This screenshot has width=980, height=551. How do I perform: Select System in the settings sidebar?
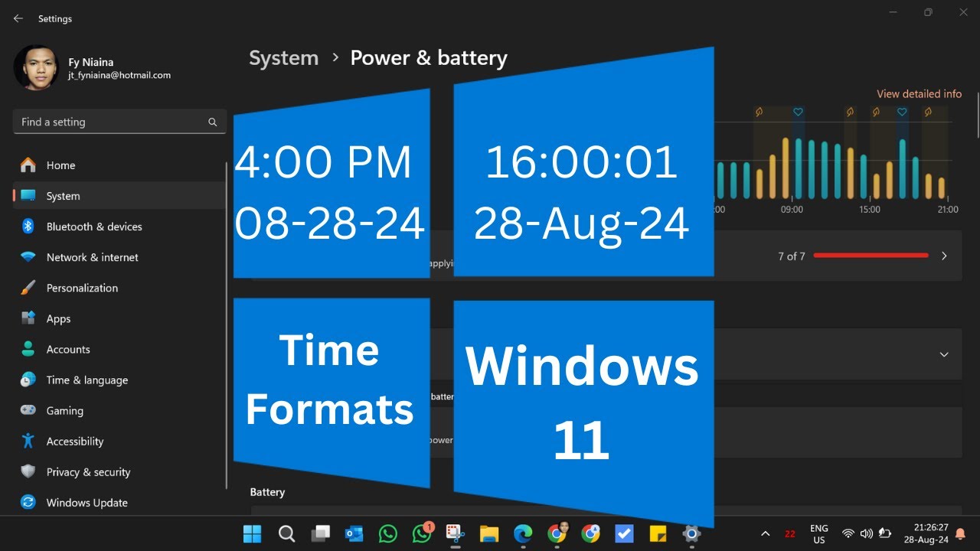119,196
